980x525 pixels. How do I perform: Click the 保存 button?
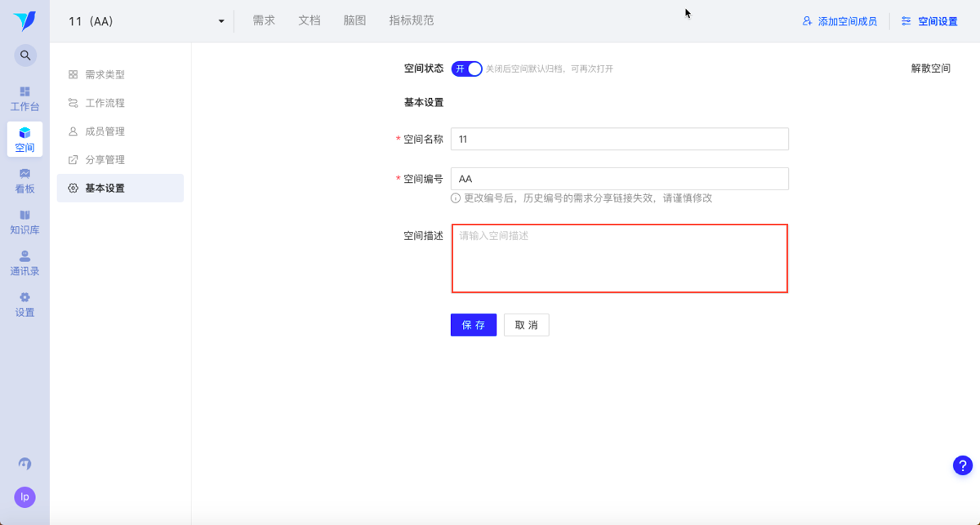click(474, 325)
